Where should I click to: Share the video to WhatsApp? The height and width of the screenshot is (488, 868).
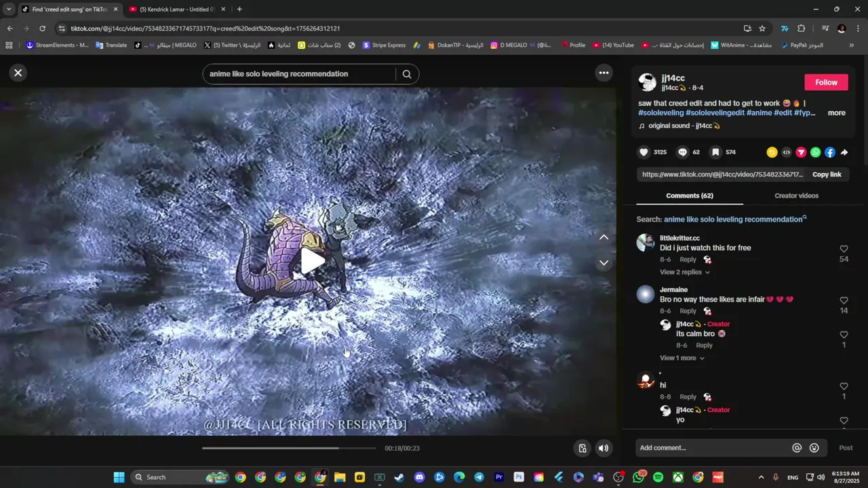point(815,152)
